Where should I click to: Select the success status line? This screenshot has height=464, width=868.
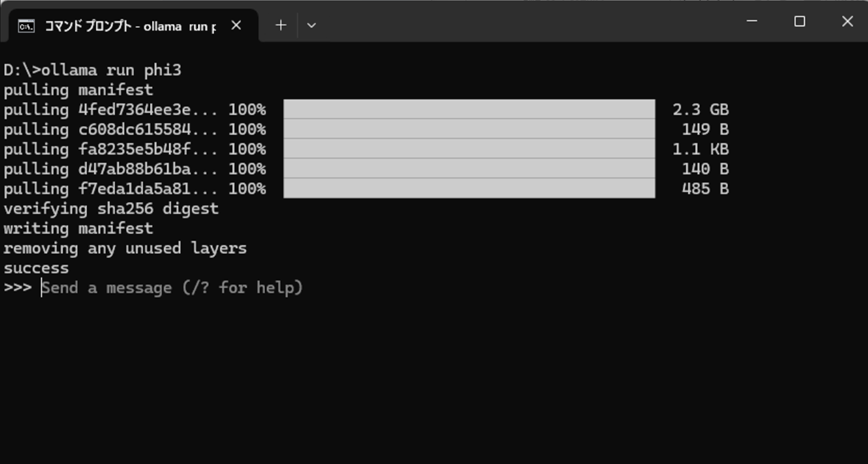click(36, 267)
